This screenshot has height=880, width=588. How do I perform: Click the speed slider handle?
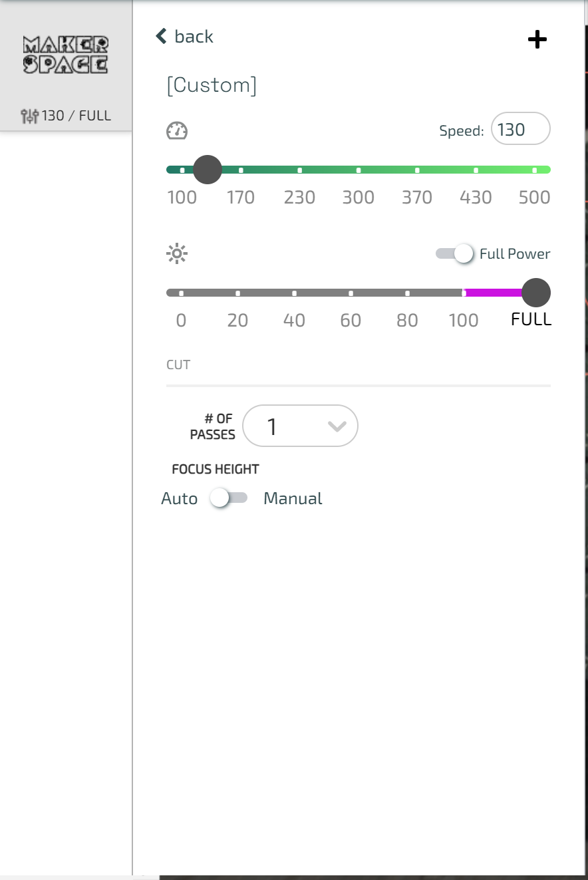(207, 170)
